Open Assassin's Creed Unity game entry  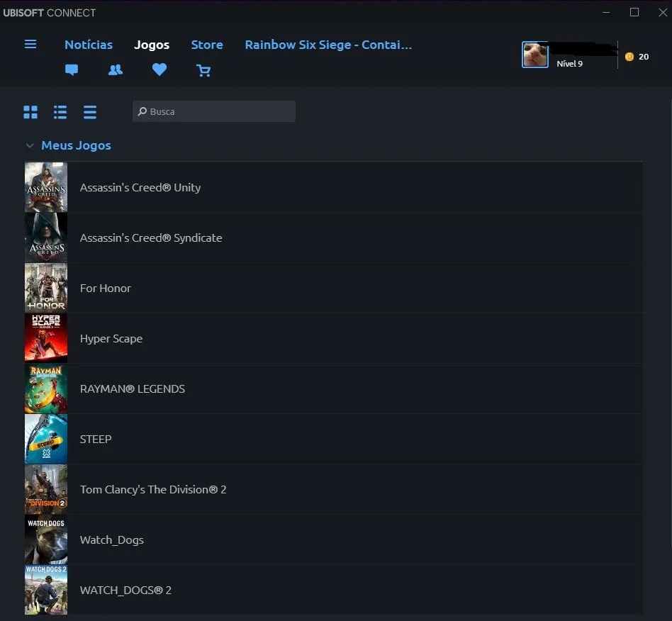(333, 187)
